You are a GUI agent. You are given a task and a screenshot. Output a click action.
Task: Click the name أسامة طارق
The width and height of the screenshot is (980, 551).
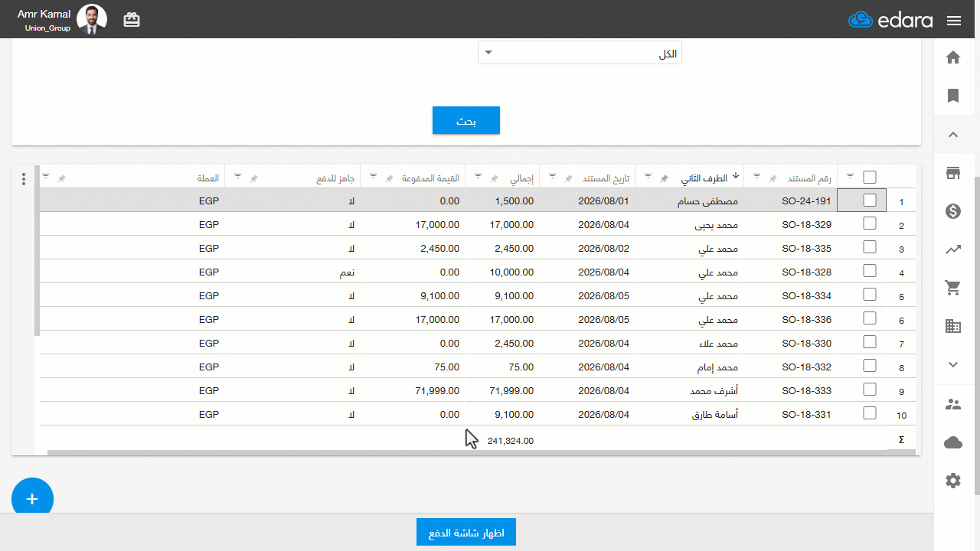[715, 414]
